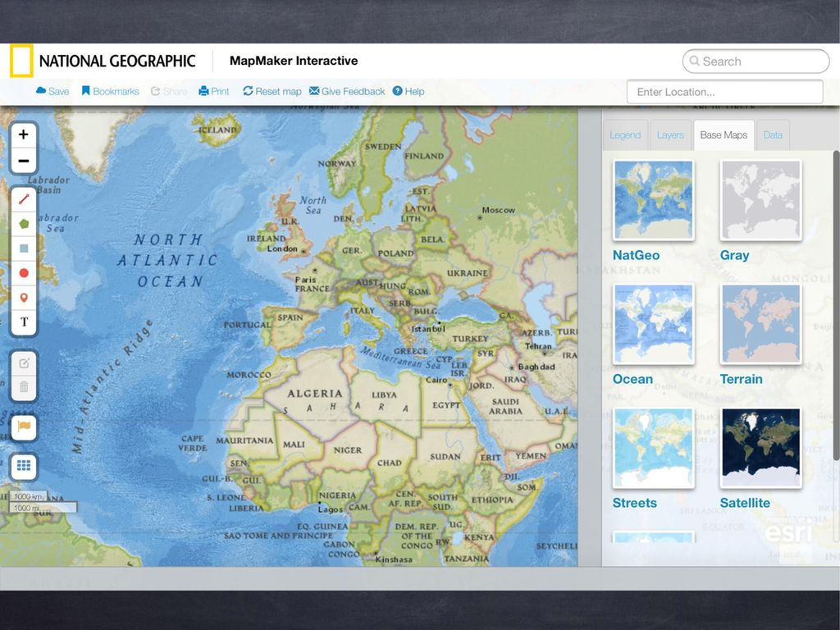Screen dimensions: 840x630
Task: Choose the NatGeo base map thumbnail
Action: (x=654, y=200)
